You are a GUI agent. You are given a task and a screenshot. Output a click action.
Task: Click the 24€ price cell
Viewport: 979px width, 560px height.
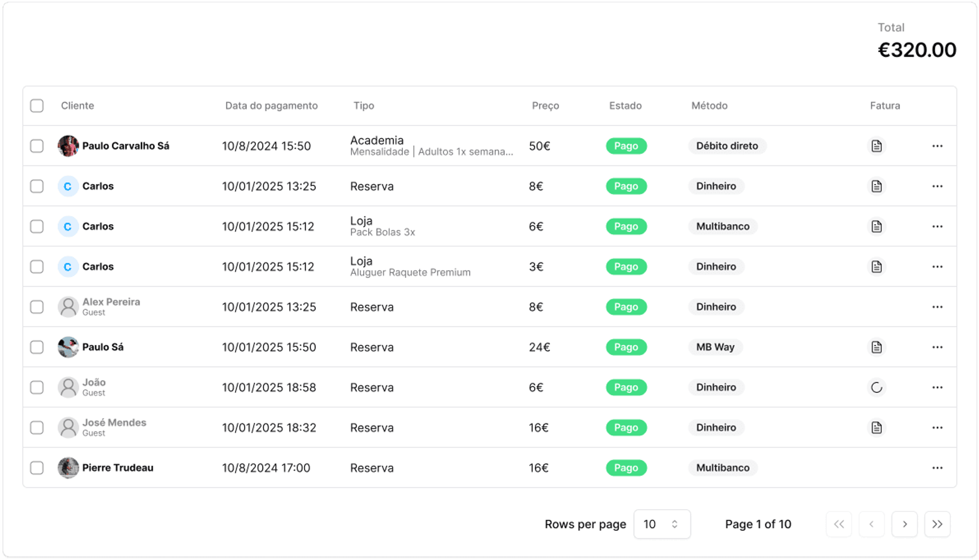point(539,347)
